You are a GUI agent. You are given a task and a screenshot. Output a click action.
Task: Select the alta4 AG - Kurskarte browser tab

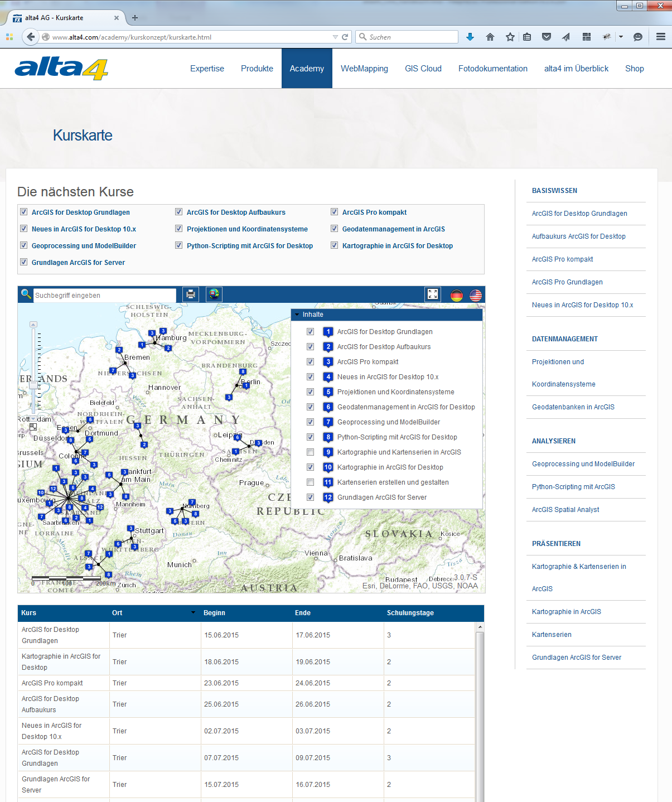tap(66, 18)
